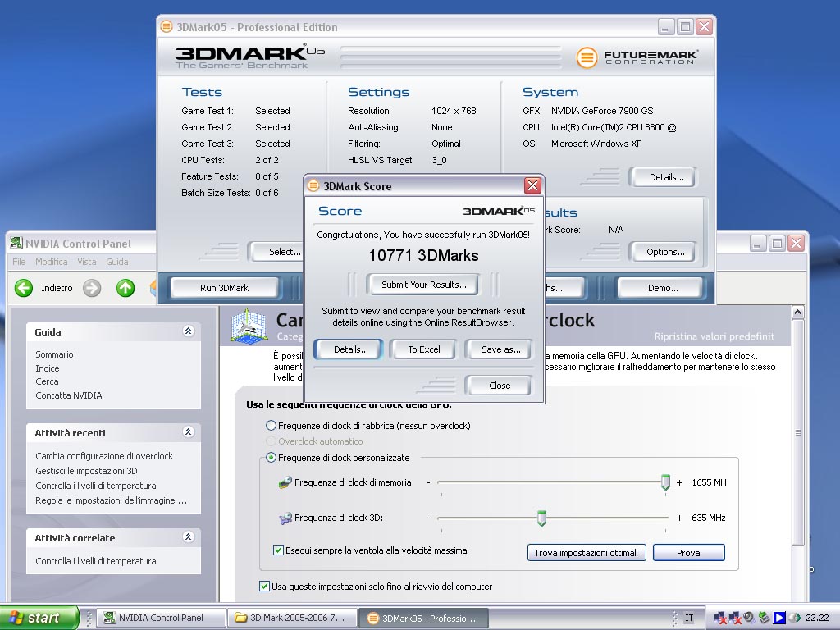Image resolution: width=840 pixels, height=630 pixels.
Task: Open Gestisci le impostazioni 3D
Action: click(x=86, y=471)
